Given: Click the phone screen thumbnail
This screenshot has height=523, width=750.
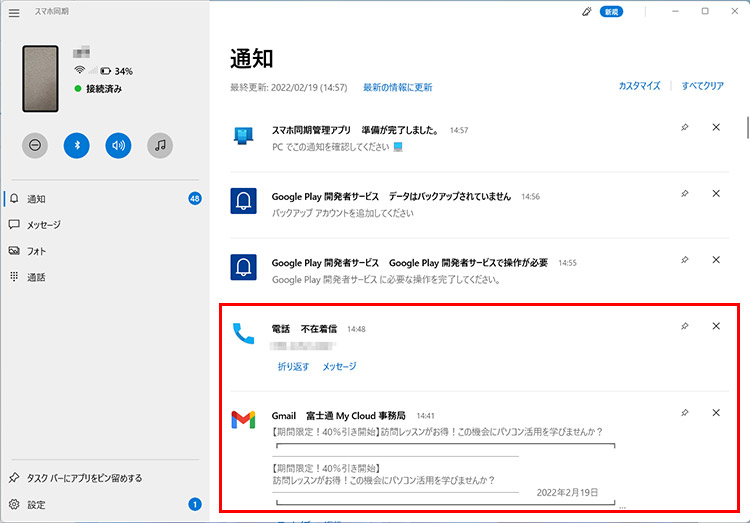Looking at the screenshot, I should (47, 78).
